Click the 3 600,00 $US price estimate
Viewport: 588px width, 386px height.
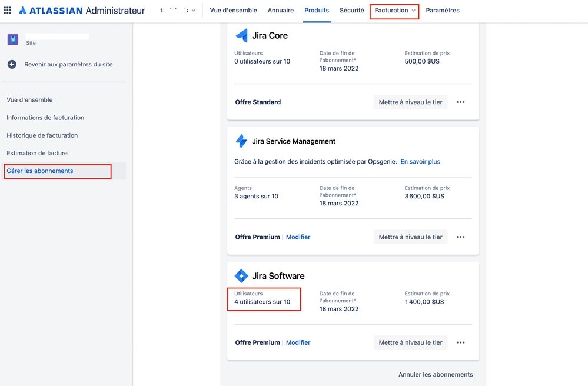[x=424, y=197]
